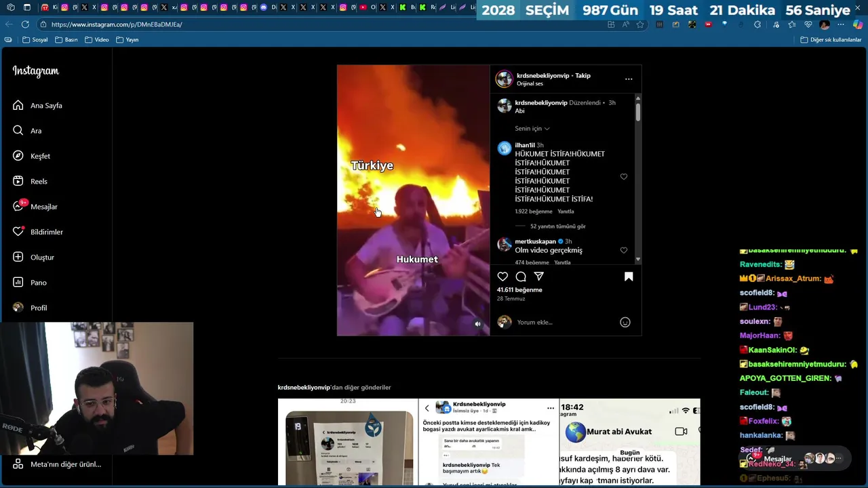Image resolution: width=868 pixels, height=488 pixels.
Task: Open Diğer sık kullanılanlar folder
Action: (831, 40)
